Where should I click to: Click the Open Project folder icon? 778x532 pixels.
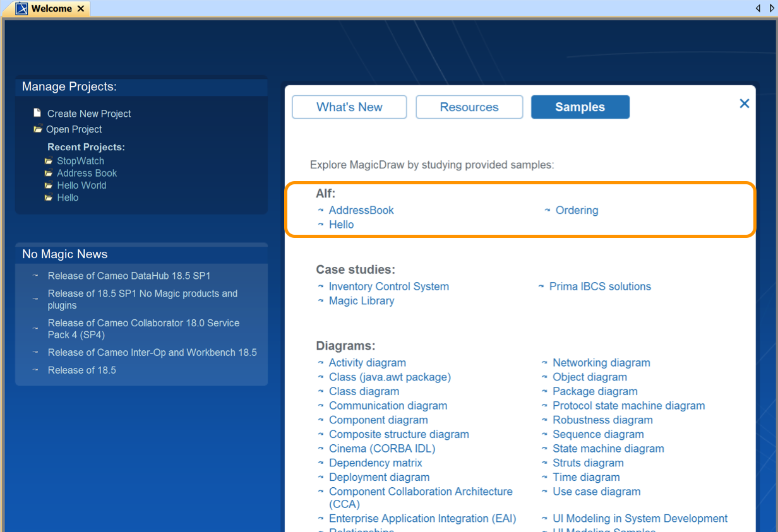(x=38, y=129)
